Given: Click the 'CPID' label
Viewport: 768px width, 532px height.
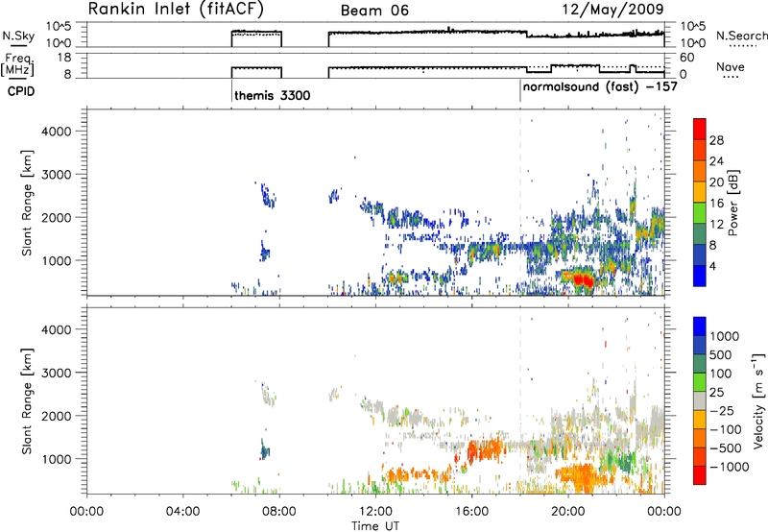Looking at the screenshot, I should pos(21,91).
